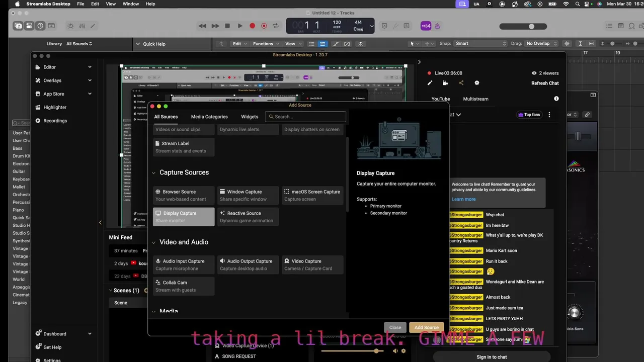Screen dimensions: 644x362
Task: Click Refresh Chat link
Action: click(x=545, y=83)
